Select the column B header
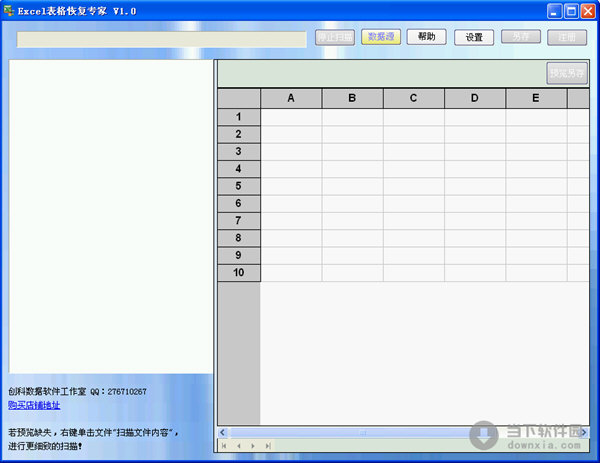 coord(352,98)
